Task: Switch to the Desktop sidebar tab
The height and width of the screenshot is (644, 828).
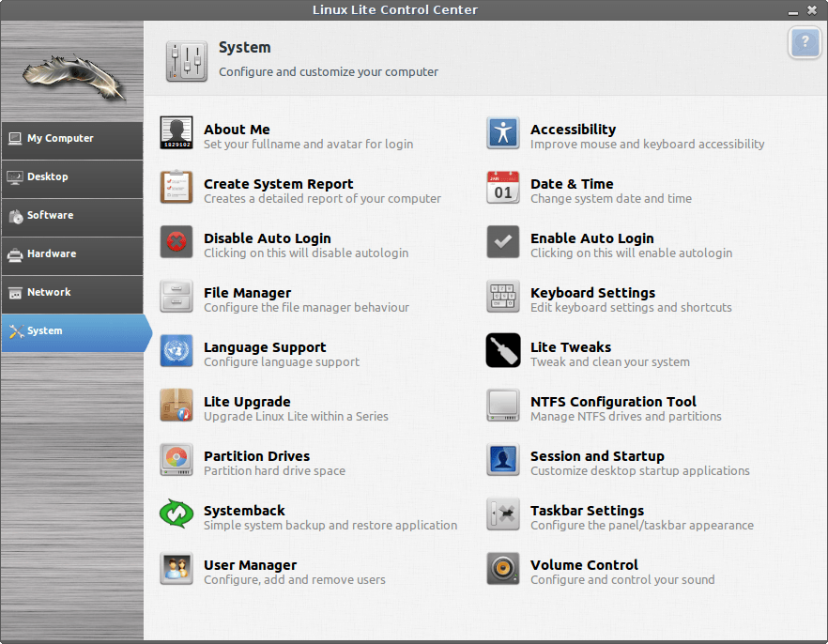Action: (x=72, y=179)
